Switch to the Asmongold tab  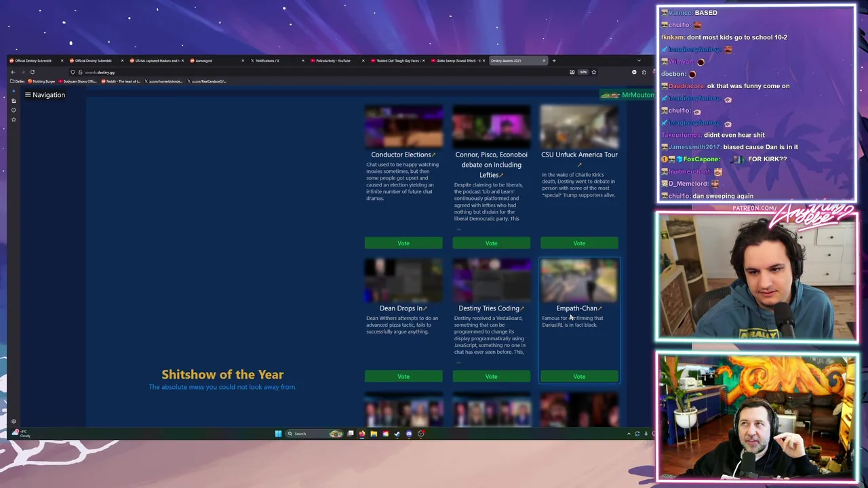[216, 61]
